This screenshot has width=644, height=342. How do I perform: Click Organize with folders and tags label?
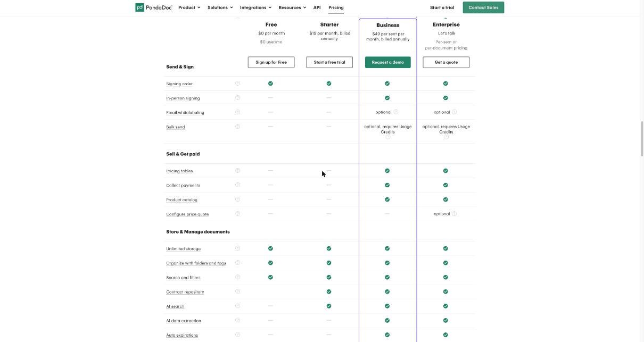[x=196, y=263]
